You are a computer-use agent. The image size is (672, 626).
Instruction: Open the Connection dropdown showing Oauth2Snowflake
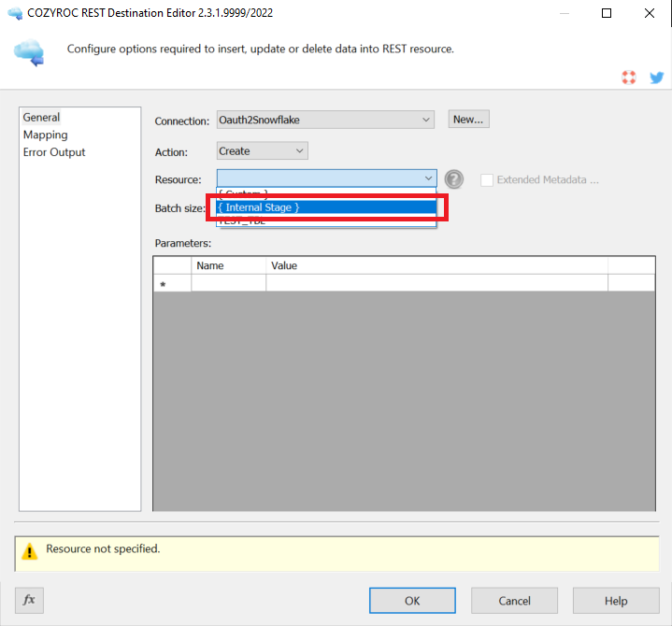coord(325,120)
